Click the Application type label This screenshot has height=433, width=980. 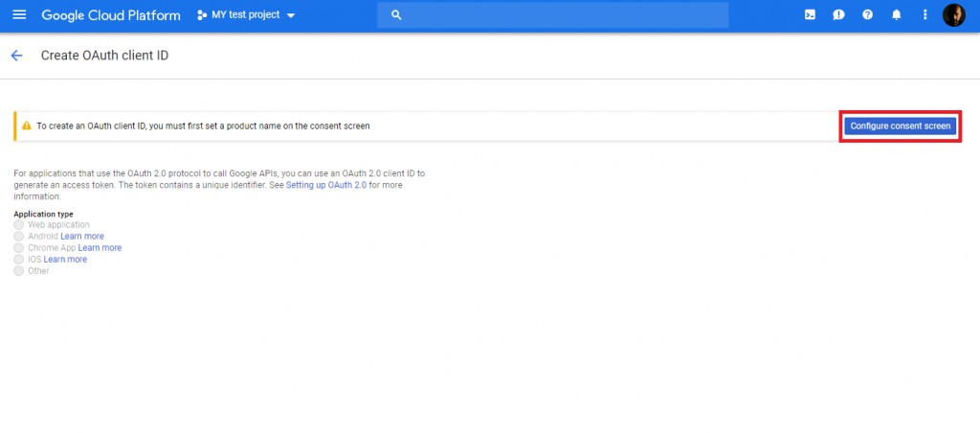44,214
